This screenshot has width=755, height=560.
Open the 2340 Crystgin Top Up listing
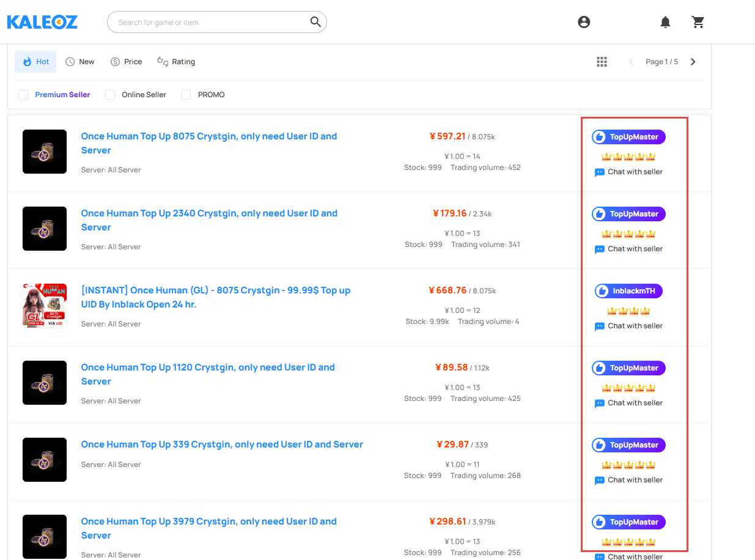click(x=209, y=220)
